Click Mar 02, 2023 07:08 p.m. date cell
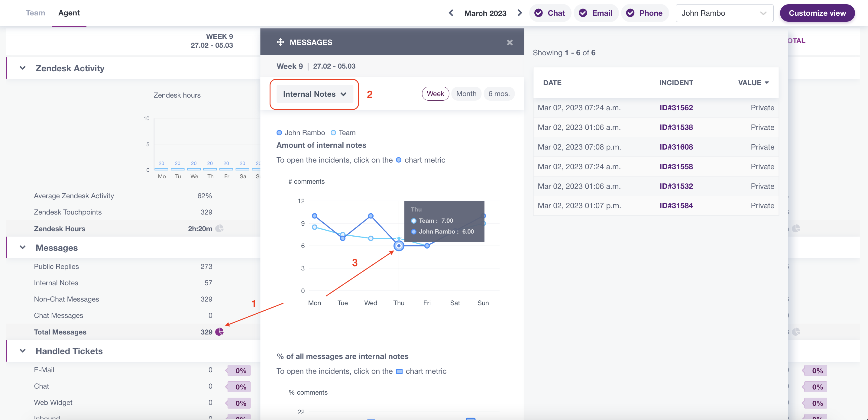The height and width of the screenshot is (420, 868). coord(579,147)
